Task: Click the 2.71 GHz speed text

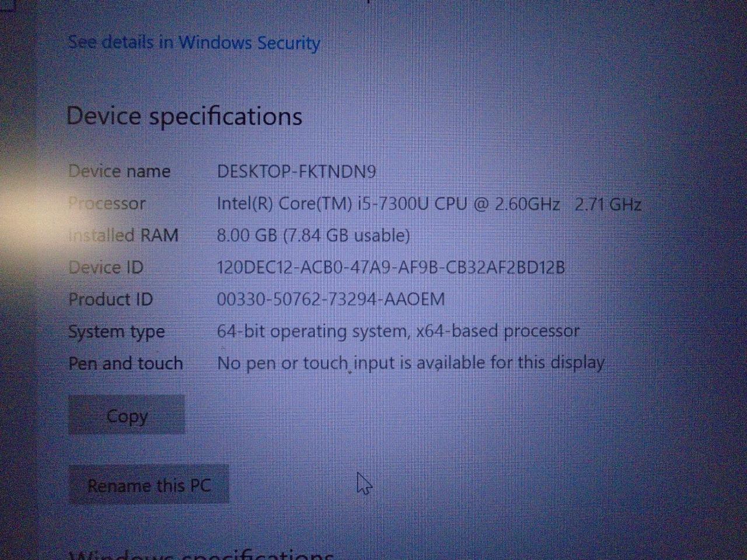Action: coord(608,204)
